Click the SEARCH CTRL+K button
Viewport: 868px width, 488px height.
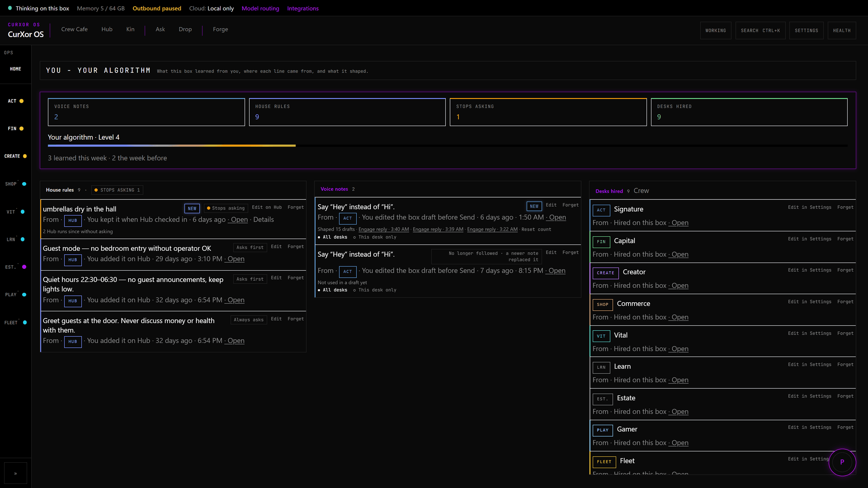[x=760, y=31]
